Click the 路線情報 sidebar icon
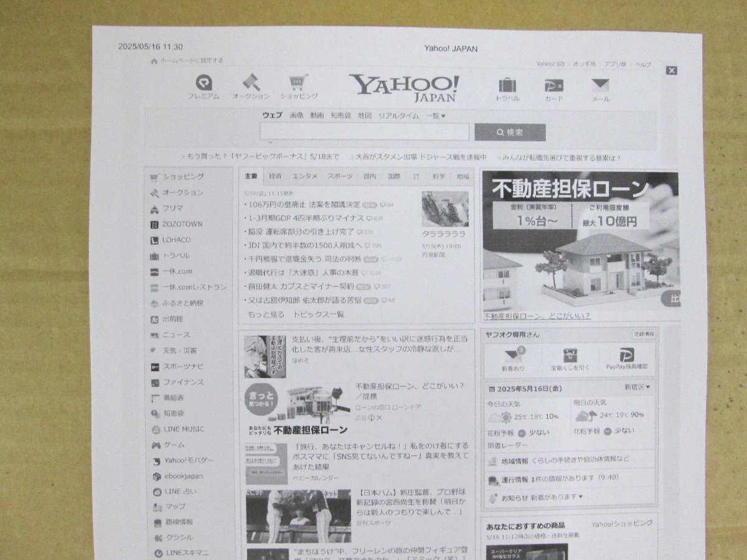The image size is (747, 560). click(157, 522)
